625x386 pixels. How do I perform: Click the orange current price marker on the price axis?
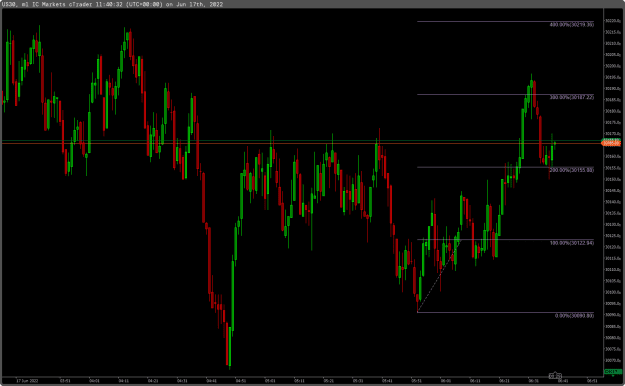(611, 143)
